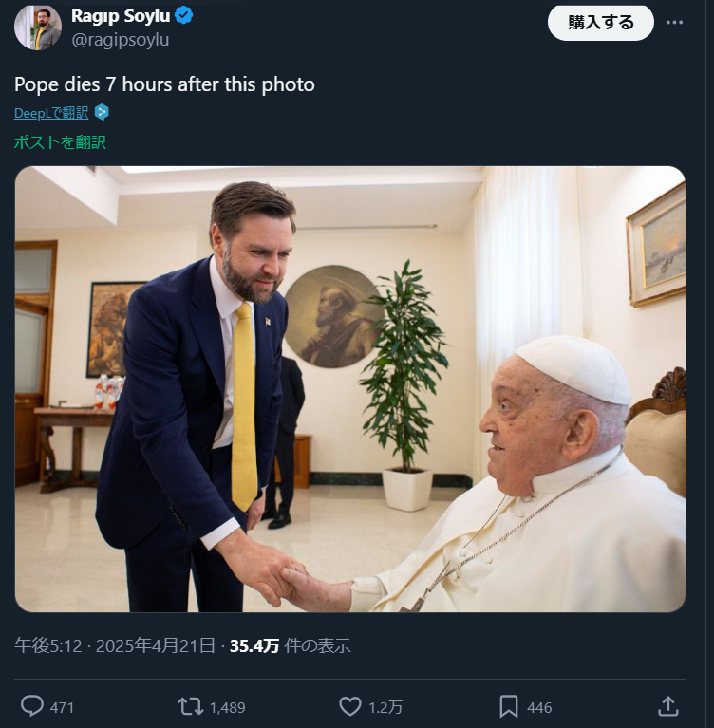Click the 35.4万 件の表示 view count
Viewport: 714px width, 728px height.
pyautogui.click(x=290, y=646)
